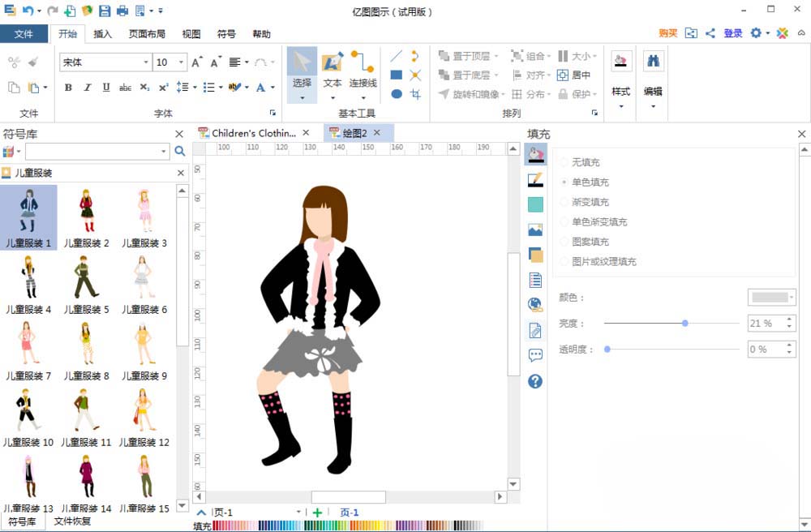The height and width of the screenshot is (532, 811).
Task: Select the hyperlink globe icon in right sidebar
Action: pyautogui.click(x=535, y=304)
